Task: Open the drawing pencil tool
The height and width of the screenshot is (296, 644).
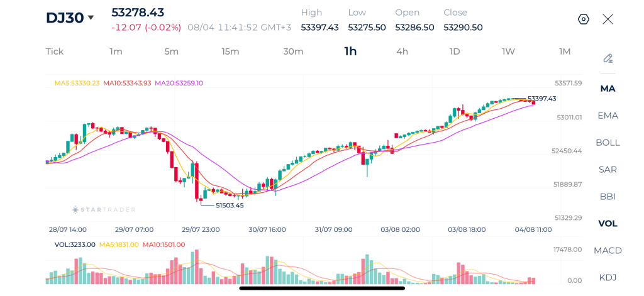Action: point(608,58)
